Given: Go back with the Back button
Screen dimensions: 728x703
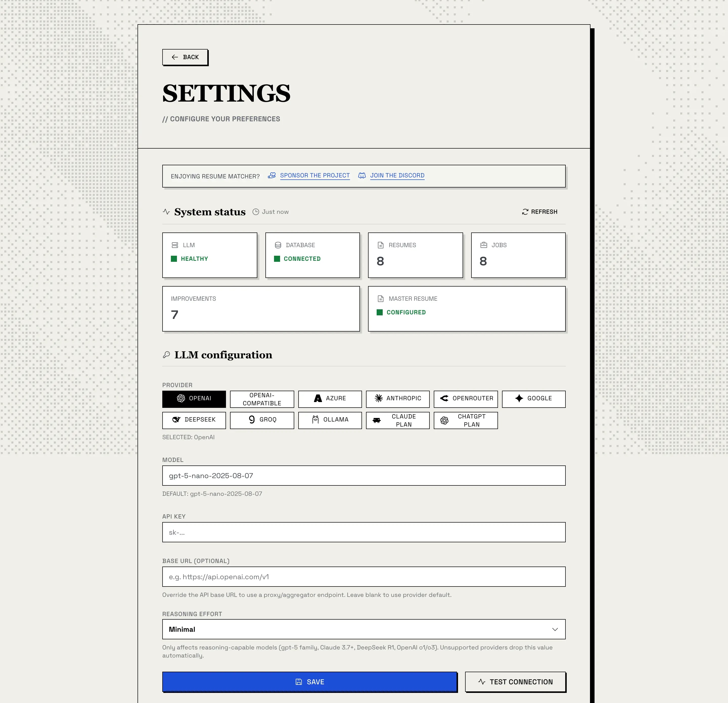Looking at the screenshot, I should point(185,57).
